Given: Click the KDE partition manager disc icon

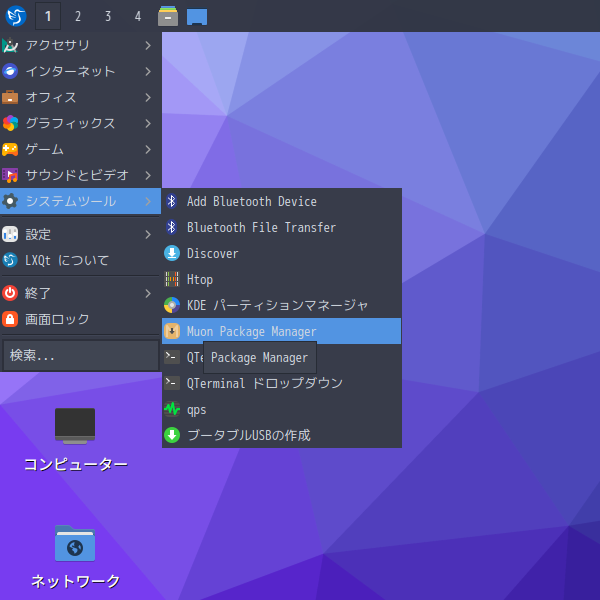Looking at the screenshot, I should 172,305.
